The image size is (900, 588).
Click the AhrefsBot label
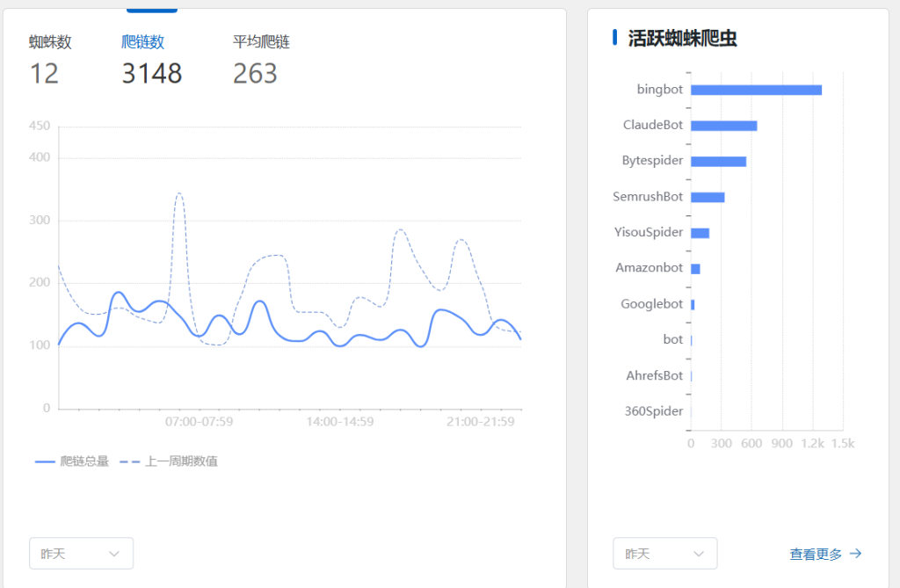pos(654,375)
